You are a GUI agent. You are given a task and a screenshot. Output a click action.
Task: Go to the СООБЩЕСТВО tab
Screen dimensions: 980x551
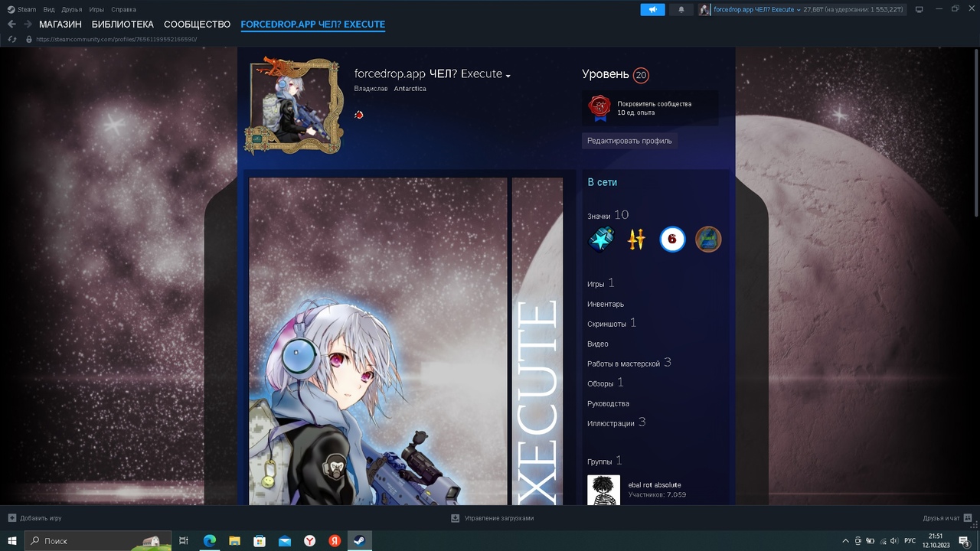[197, 24]
